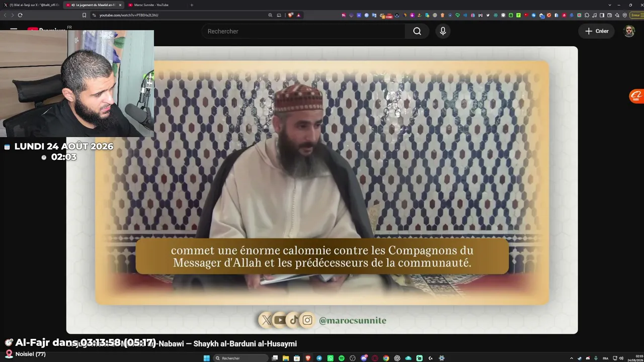The image size is (644, 362).
Task: Open the YouTube account avatar menu
Action: pyautogui.click(x=629, y=31)
